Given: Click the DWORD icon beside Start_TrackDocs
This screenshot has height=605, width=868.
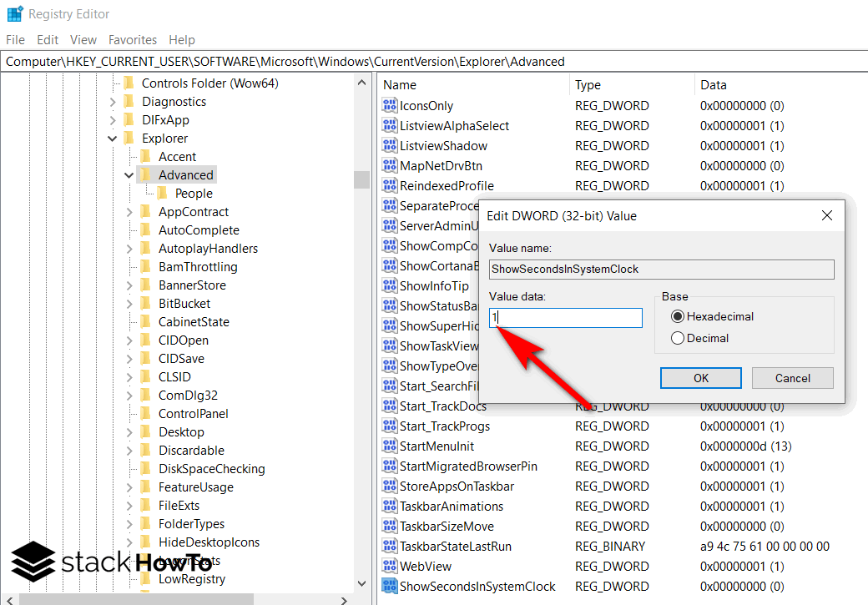Looking at the screenshot, I should (x=389, y=406).
